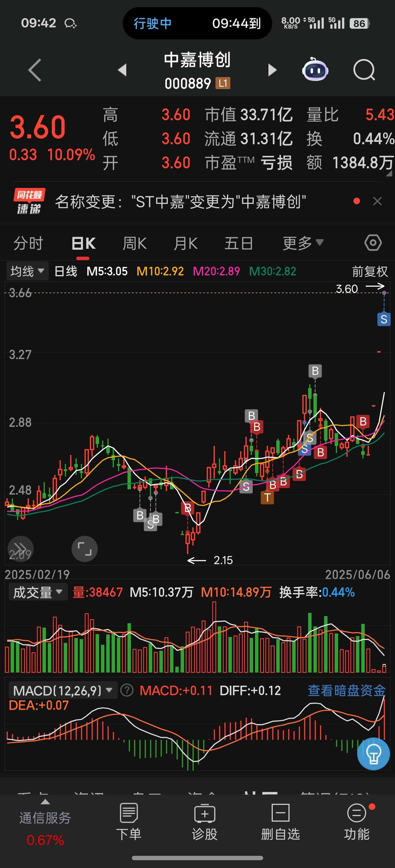395x868 pixels.
Task: Go to the previous stock with left triangle
Action: point(122,70)
